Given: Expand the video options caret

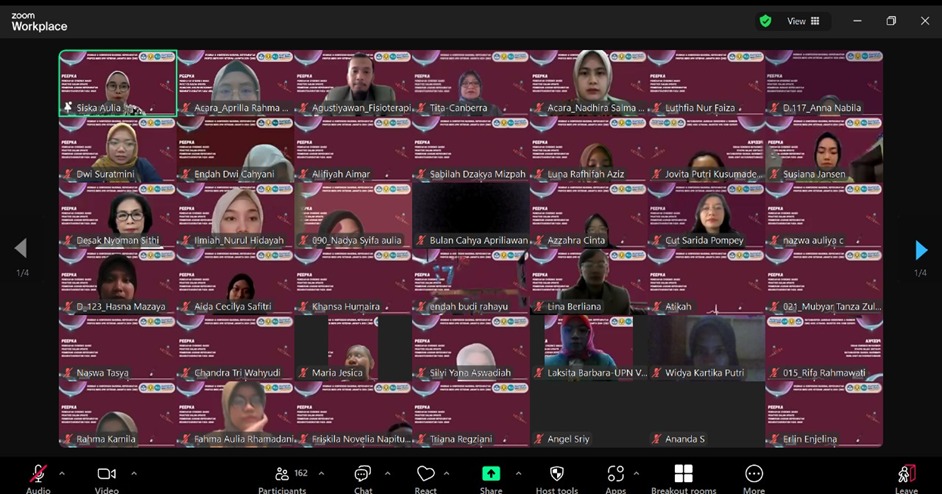Looking at the screenshot, I should pyautogui.click(x=133, y=473).
